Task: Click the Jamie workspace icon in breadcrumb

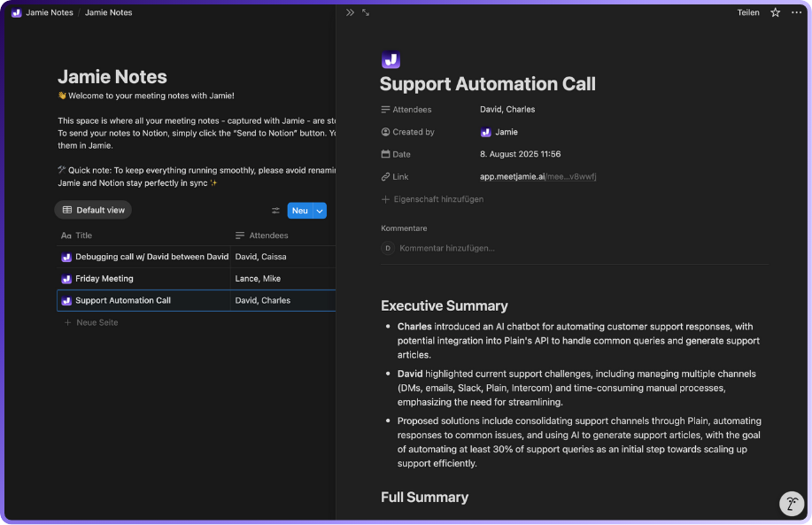Action: [x=17, y=12]
